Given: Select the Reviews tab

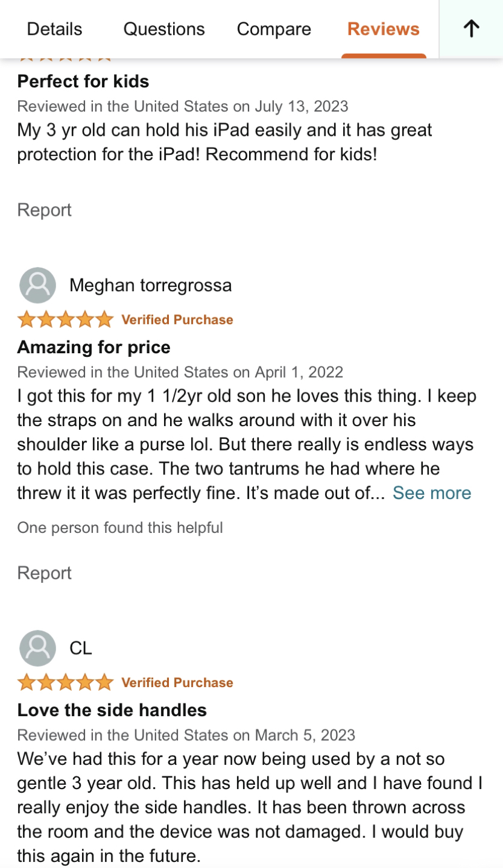Looking at the screenshot, I should point(384,29).
